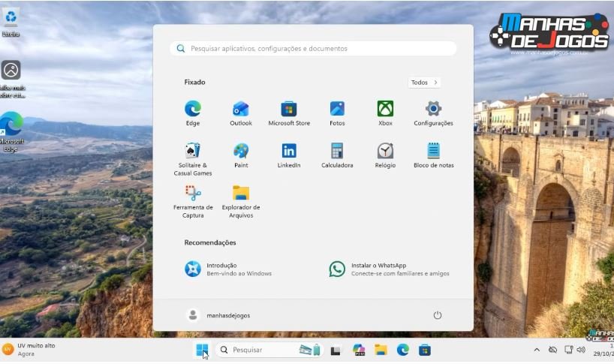Viewport: 614px width, 364px height.
Task: Open Ferramenta de Captura
Action: 193,194
